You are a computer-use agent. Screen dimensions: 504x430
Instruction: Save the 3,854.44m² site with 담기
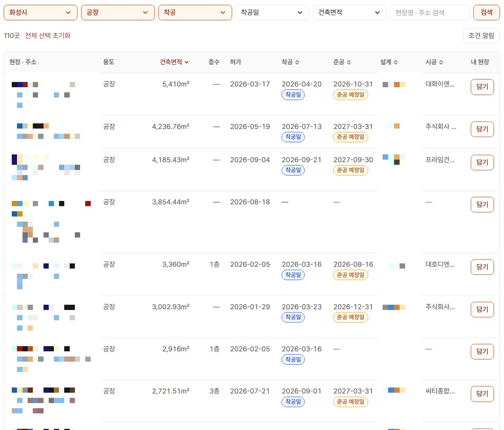click(482, 205)
